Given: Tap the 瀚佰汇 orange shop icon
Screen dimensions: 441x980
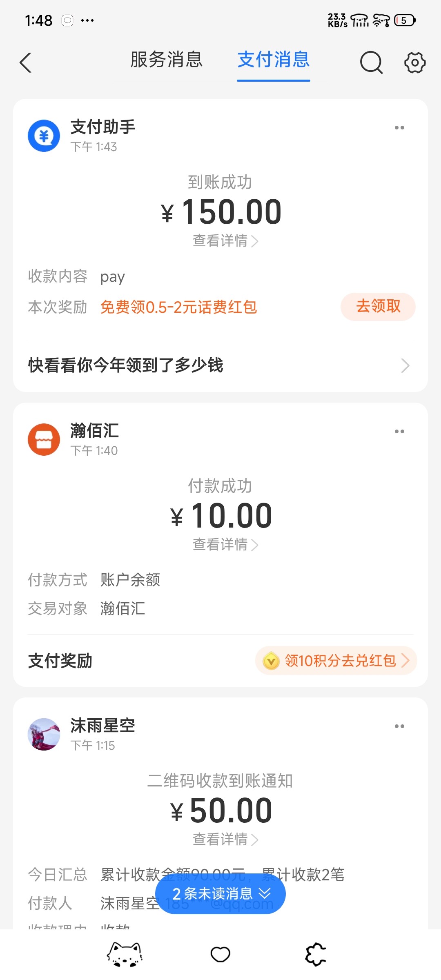Looking at the screenshot, I should [44, 439].
